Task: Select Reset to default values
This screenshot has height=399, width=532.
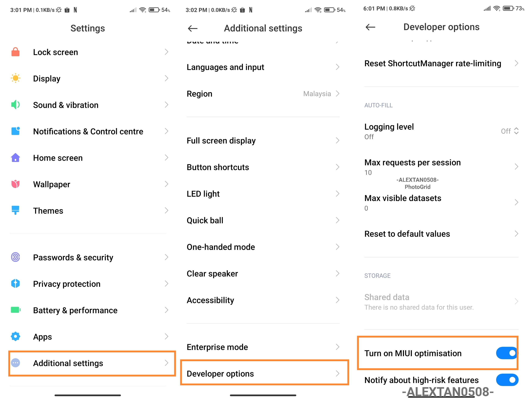Action: (441, 234)
